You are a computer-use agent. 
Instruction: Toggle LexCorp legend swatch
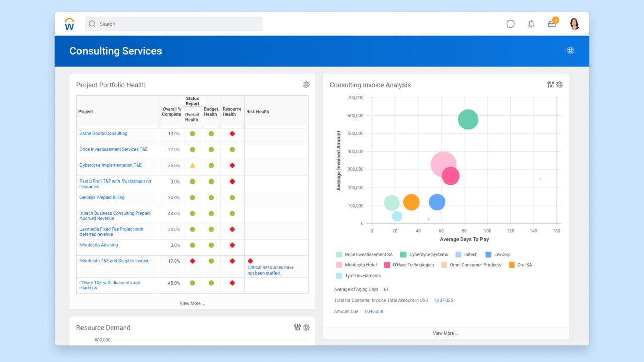[x=489, y=254]
